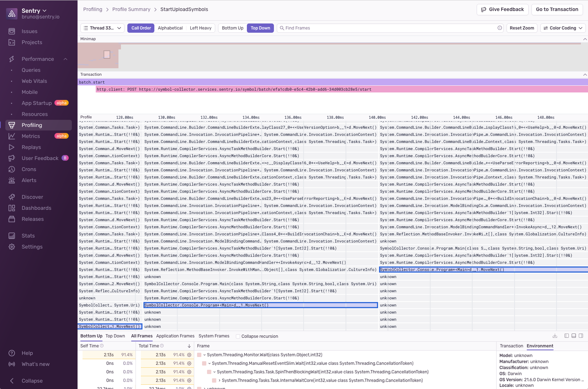Image resolution: width=588 pixels, height=389 pixels.
Task: Open the Projects icon in sidebar
Action: 12,42
